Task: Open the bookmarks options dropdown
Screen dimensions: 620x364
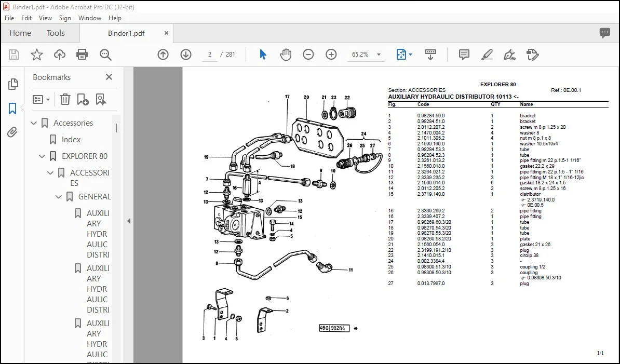Action: [x=41, y=99]
